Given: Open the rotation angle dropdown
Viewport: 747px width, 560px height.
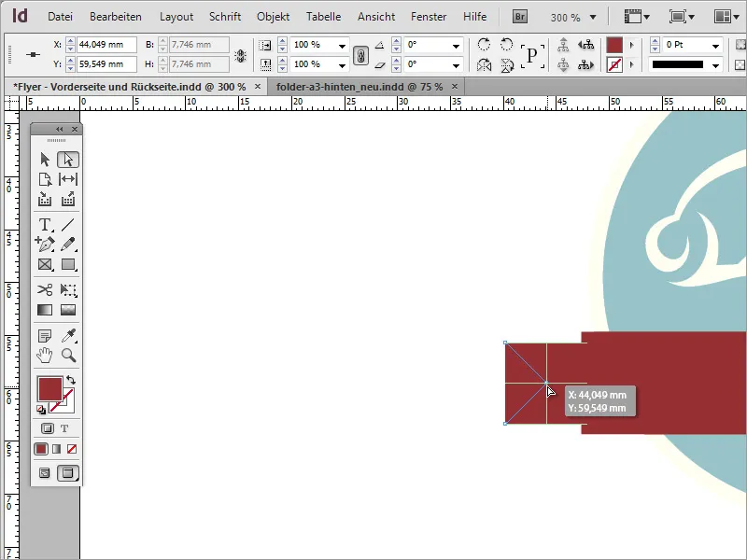Looking at the screenshot, I should click(456, 46).
